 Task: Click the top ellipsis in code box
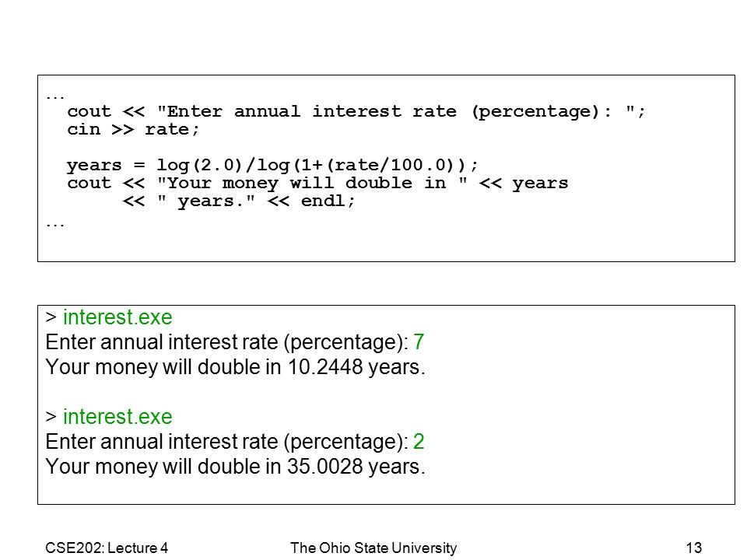[x=54, y=98]
